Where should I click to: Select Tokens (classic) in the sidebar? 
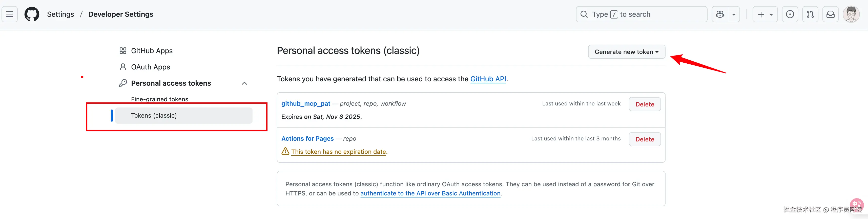tap(154, 115)
